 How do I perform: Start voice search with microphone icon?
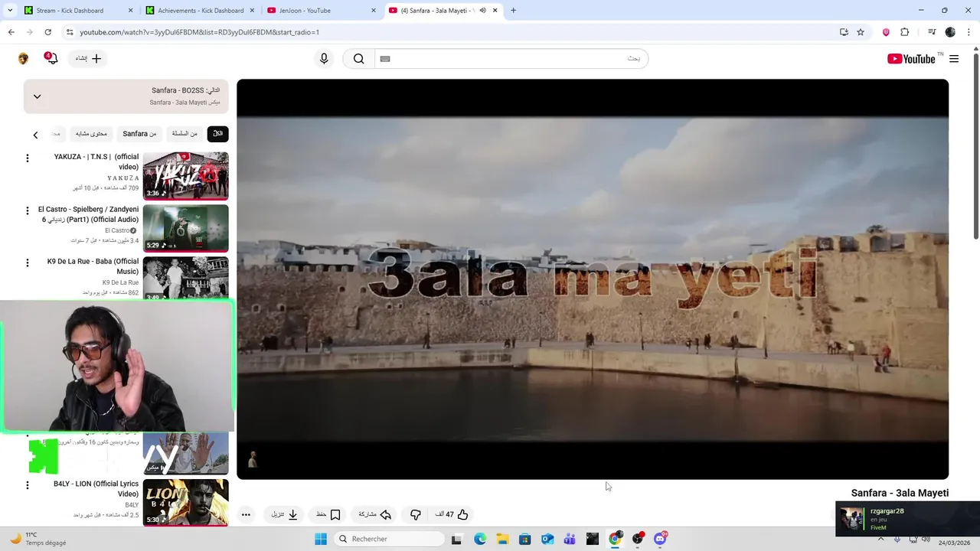tap(324, 59)
